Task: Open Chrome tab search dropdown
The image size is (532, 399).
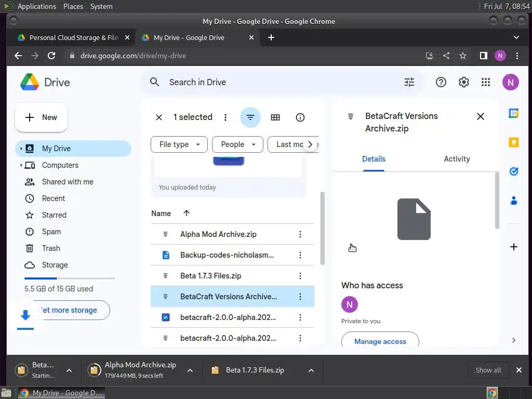Action: (x=516, y=37)
